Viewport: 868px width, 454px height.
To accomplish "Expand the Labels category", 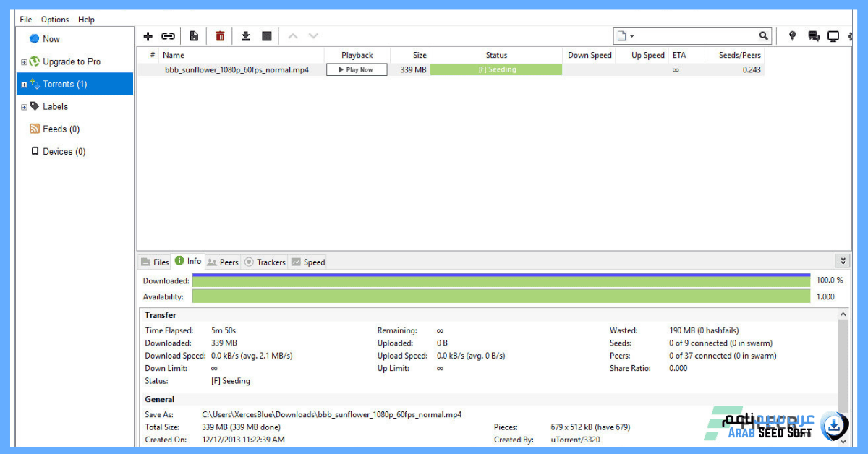I will [x=22, y=106].
